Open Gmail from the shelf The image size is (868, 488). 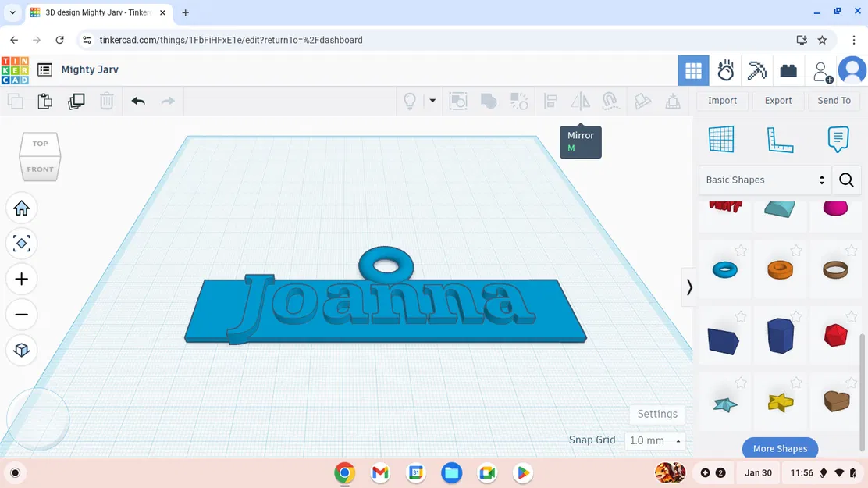tap(380, 472)
